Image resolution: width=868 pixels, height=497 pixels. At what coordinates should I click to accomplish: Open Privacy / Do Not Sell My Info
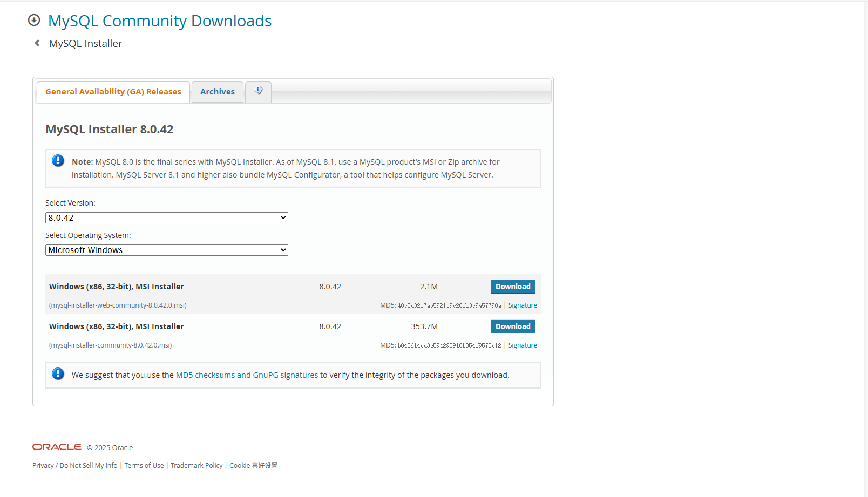pyautogui.click(x=75, y=465)
